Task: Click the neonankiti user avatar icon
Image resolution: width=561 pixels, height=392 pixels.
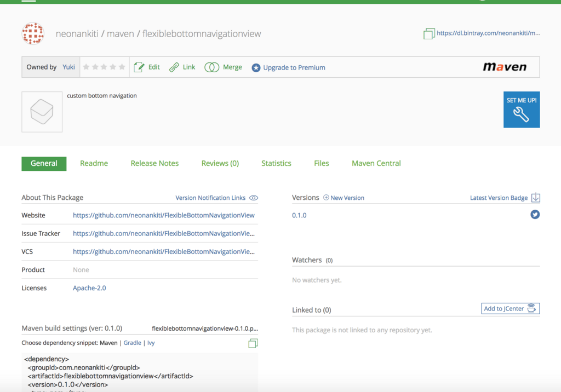Action: [33, 33]
